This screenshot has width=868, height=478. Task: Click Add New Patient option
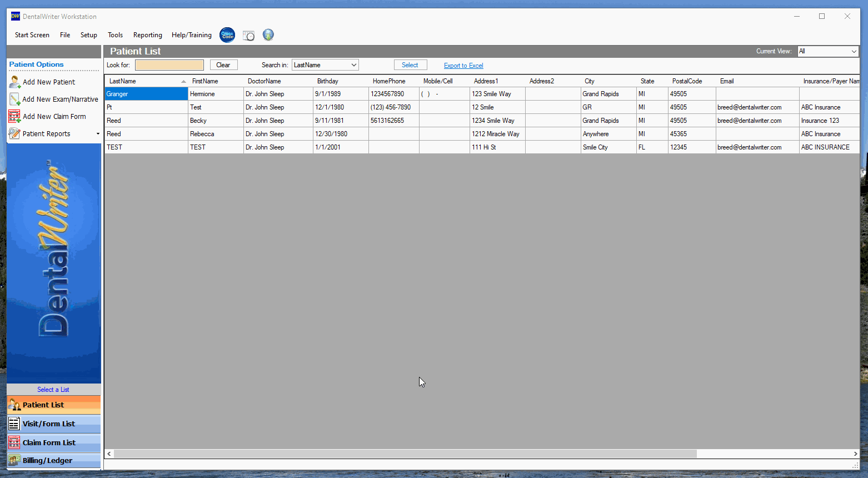49,82
